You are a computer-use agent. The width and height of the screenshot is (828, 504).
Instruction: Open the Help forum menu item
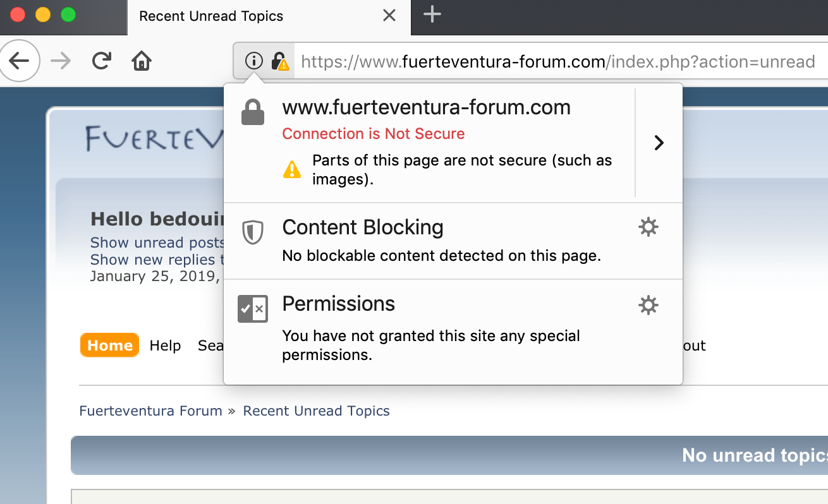[x=166, y=345]
